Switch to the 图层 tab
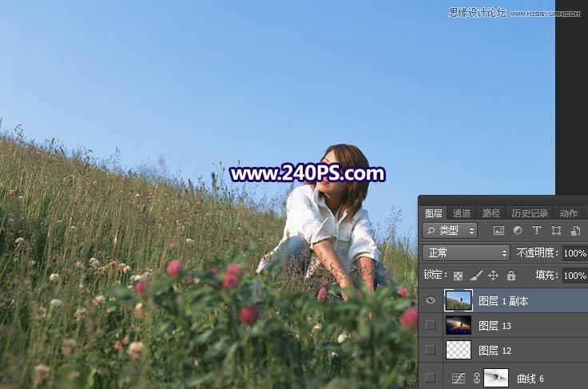The image size is (588, 389). click(x=434, y=213)
